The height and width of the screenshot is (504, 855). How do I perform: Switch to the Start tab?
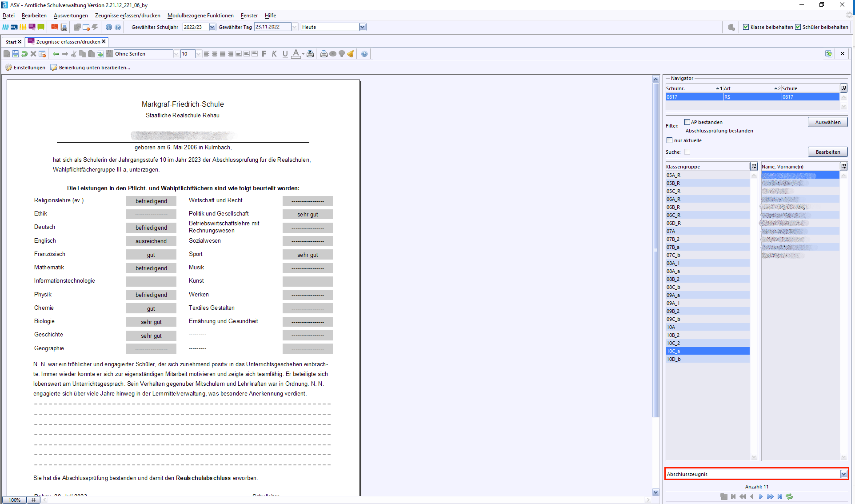tap(11, 42)
